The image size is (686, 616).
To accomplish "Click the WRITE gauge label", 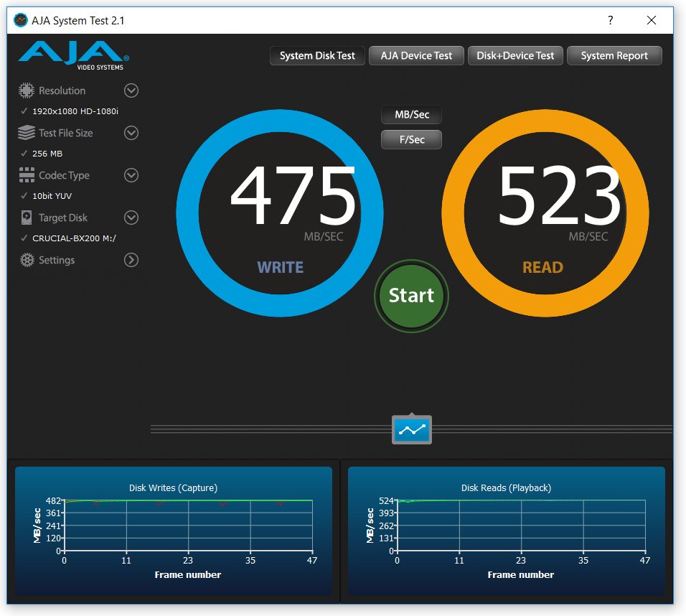I will click(x=280, y=268).
